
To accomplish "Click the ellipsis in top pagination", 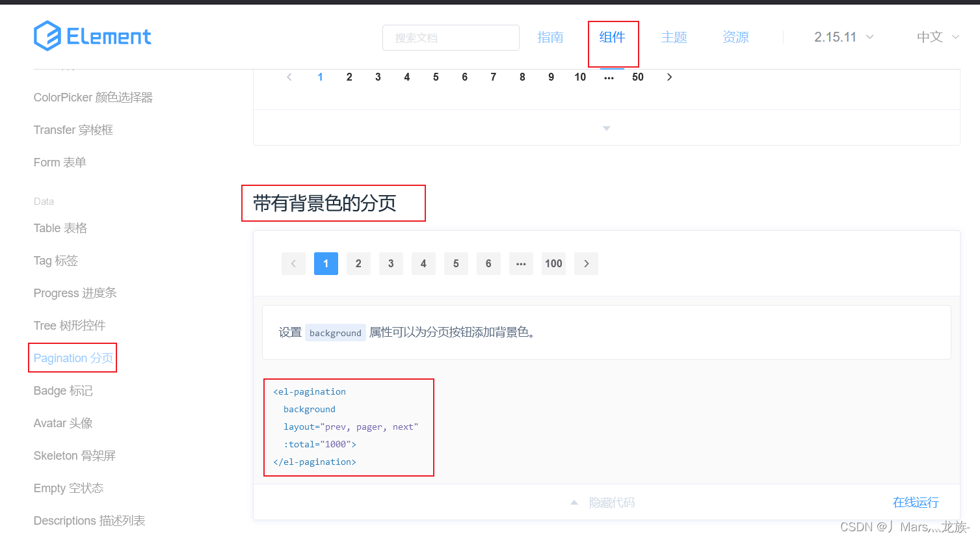I will [x=609, y=77].
